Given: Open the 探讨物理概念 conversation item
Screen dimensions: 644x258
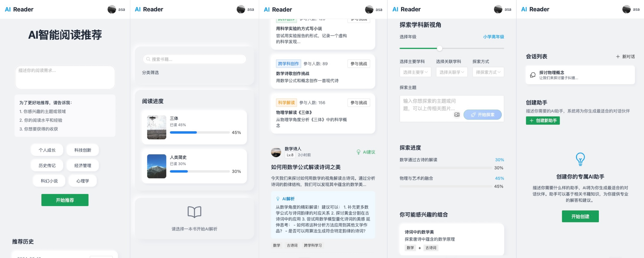Looking at the screenshot, I should (x=580, y=75).
